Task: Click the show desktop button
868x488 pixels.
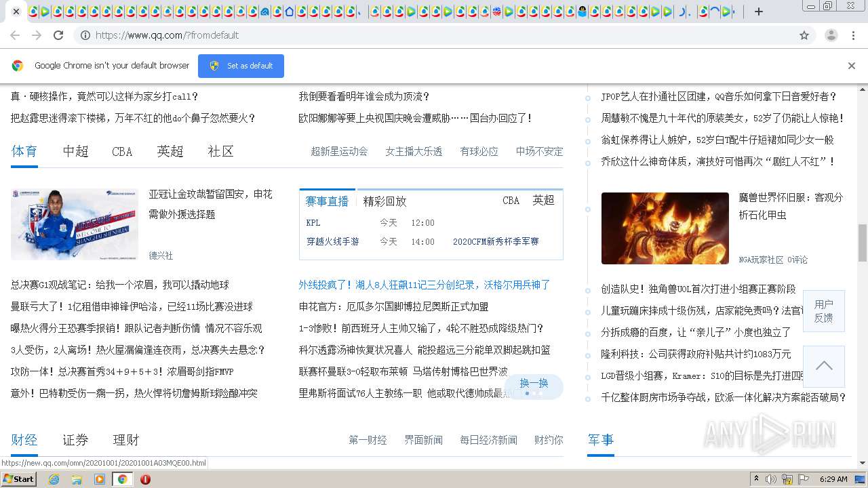Action: (861, 479)
